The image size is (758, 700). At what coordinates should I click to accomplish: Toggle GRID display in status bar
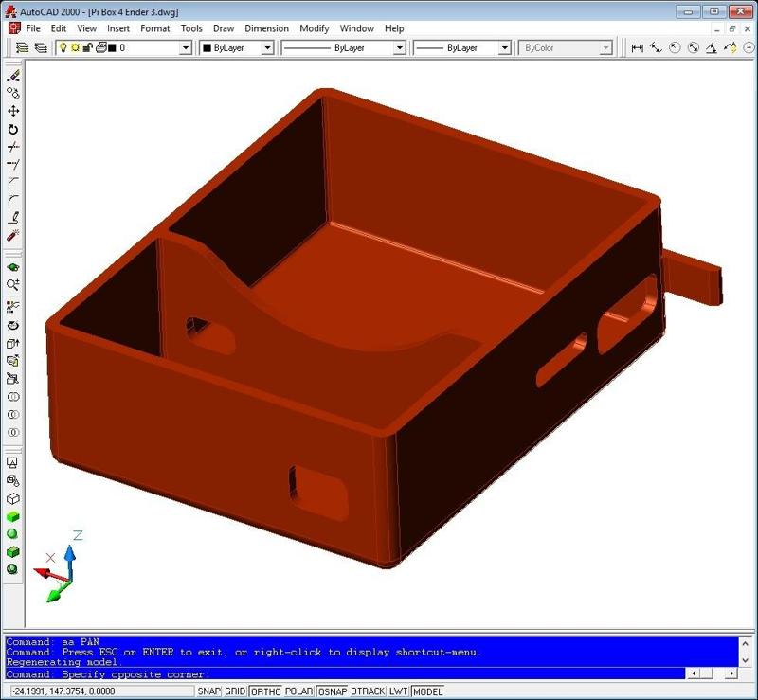click(x=235, y=691)
